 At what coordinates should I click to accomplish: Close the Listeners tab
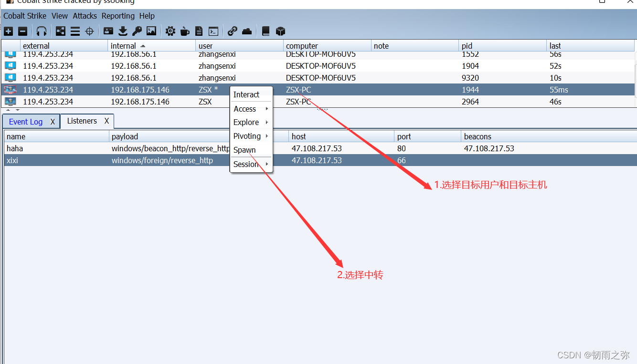(x=107, y=121)
